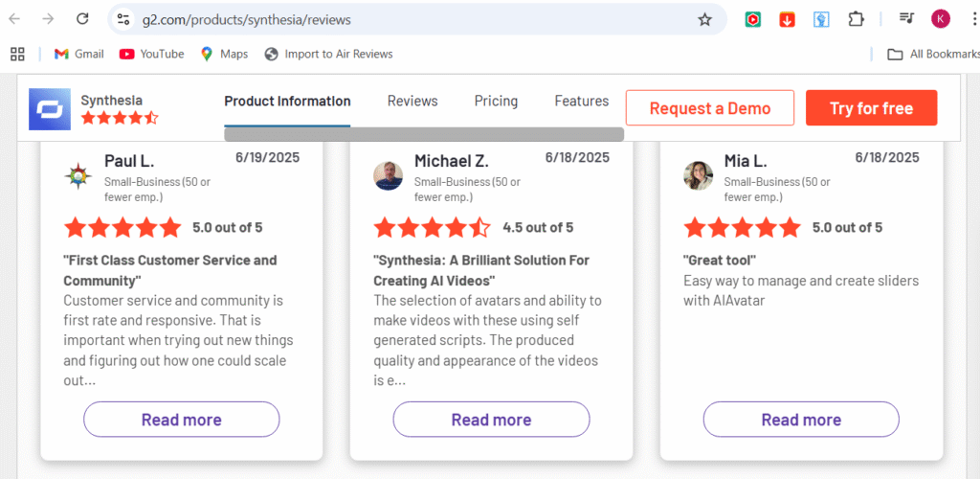Click the reviewer name Paul L.
This screenshot has height=479, width=980.
tap(129, 161)
